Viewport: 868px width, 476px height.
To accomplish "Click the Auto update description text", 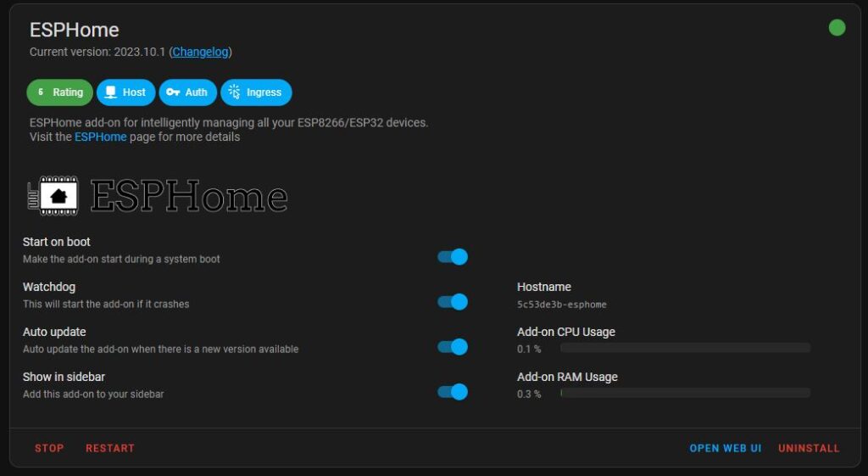I will 160,349.
